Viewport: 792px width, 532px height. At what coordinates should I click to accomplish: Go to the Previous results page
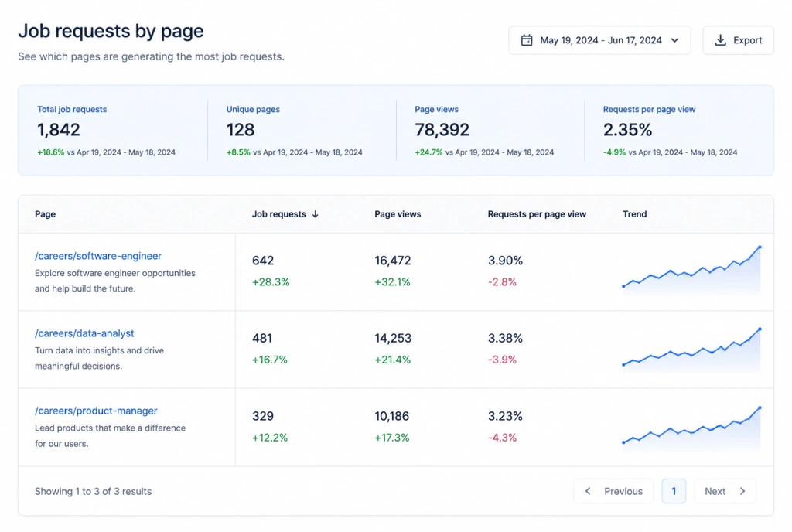pyautogui.click(x=613, y=491)
